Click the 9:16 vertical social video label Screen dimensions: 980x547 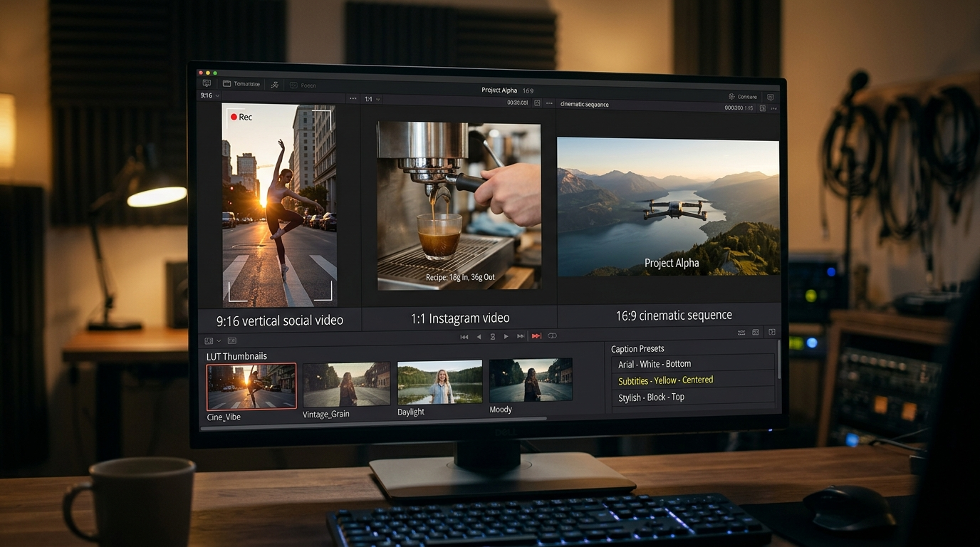coord(280,321)
